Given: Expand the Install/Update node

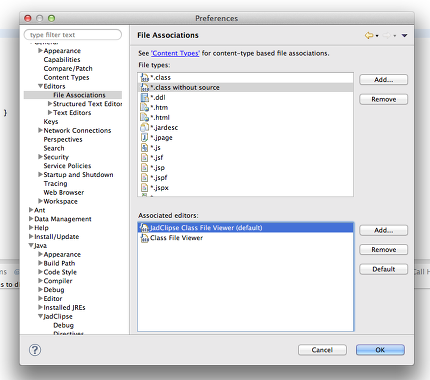Looking at the screenshot, I should (31, 237).
